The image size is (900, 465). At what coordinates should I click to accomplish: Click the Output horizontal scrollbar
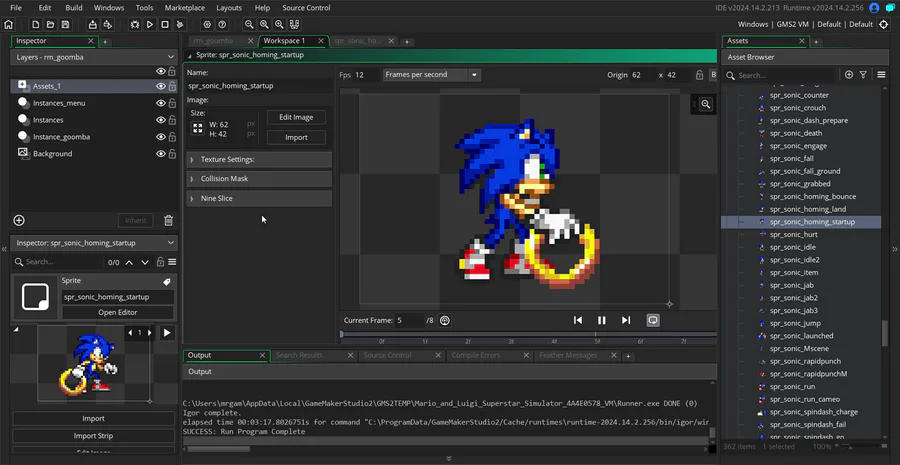click(218, 449)
